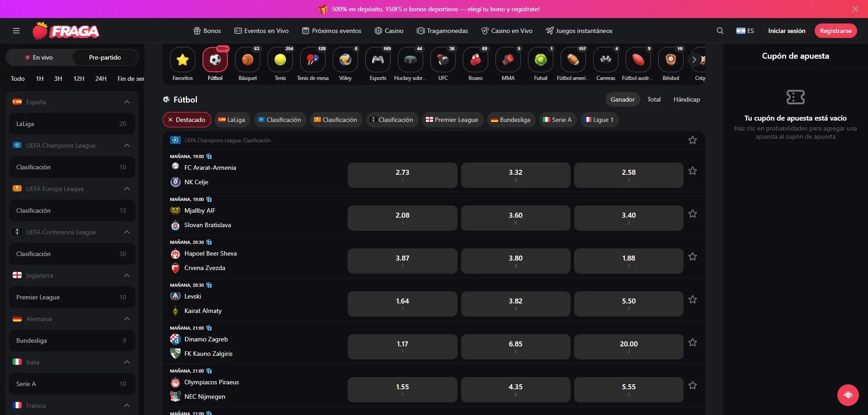
Task: Switch to Pre-partido mode
Action: pyautogui.click(x=105, y=57)
